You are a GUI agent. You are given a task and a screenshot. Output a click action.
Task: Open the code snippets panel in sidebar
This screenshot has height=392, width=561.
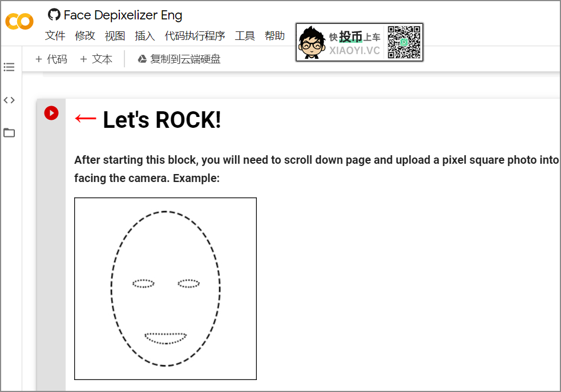(x=9, y=100)
